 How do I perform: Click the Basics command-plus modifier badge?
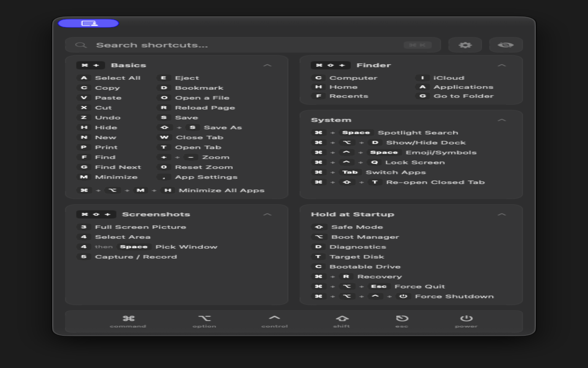point(90,65)
